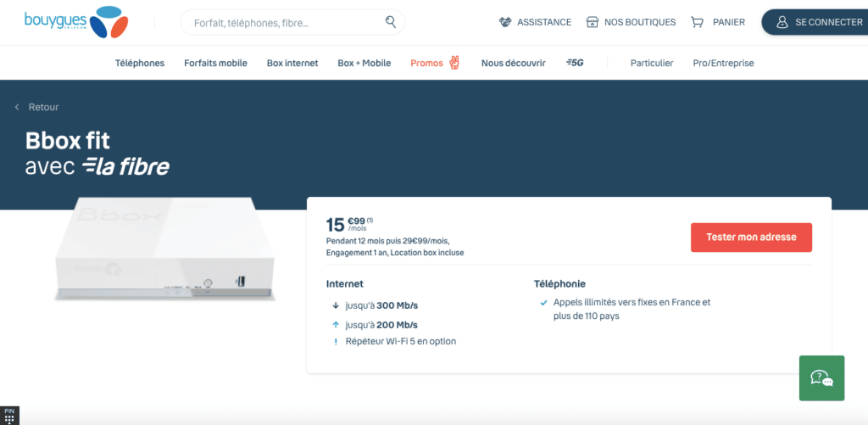The image size is (868, 425).
Task: Click the Promos victory hand icon
Action: [454, 63]
